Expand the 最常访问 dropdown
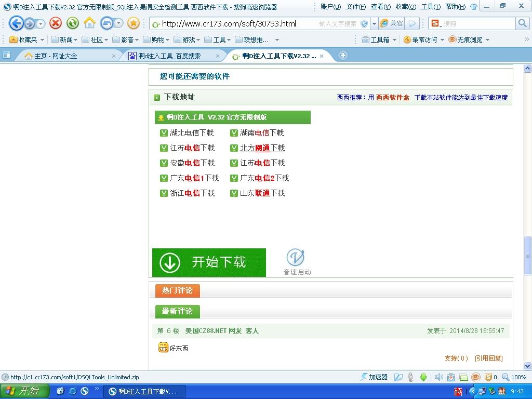Screen dimensions: 532x399 (442, 40)
